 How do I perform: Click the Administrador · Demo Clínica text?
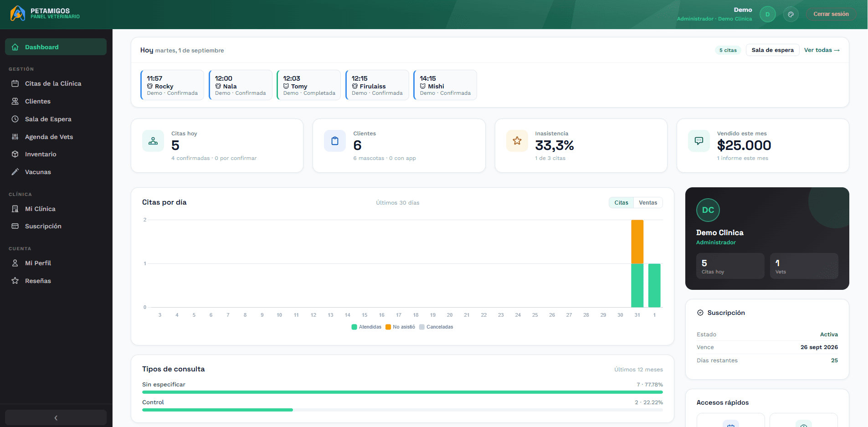[x=714, y=19]
